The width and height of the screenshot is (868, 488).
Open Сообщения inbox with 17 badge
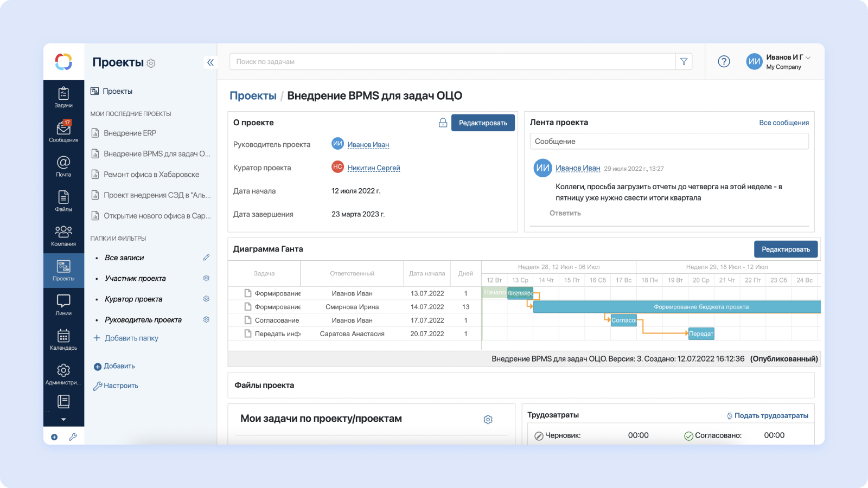(63, 132)
